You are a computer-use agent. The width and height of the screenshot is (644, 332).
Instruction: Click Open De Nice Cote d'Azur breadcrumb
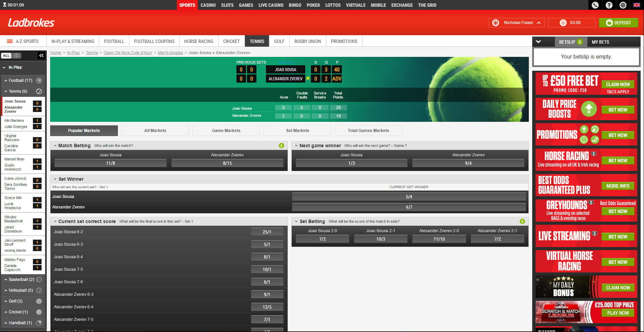(x=128, y=53)
